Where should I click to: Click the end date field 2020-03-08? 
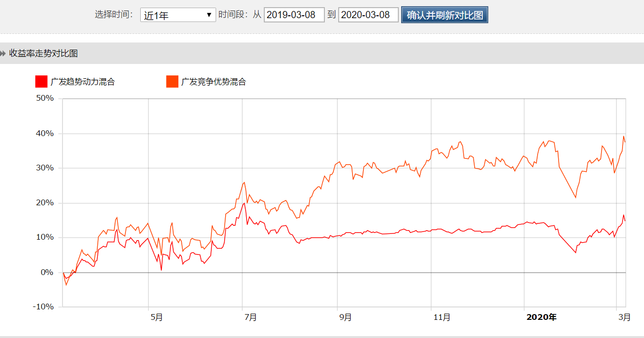368,15
